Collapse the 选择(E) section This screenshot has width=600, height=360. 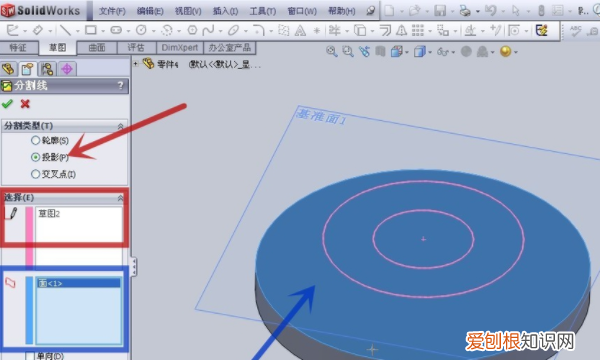click(120, 198)
